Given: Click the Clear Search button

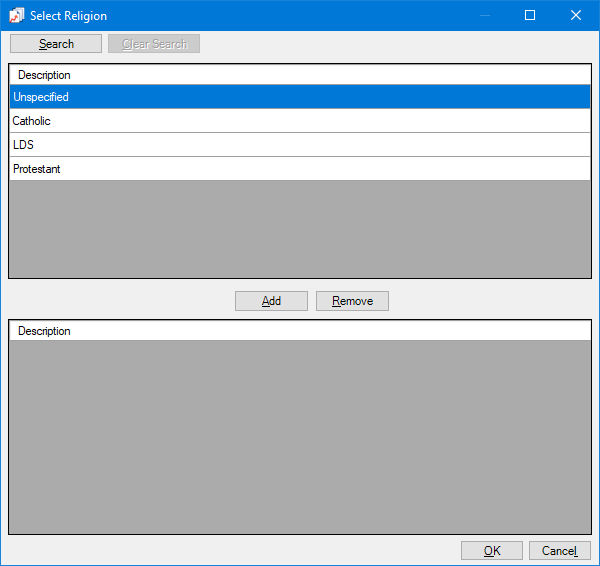Looking at the screenshot, I should click(154, 44).
